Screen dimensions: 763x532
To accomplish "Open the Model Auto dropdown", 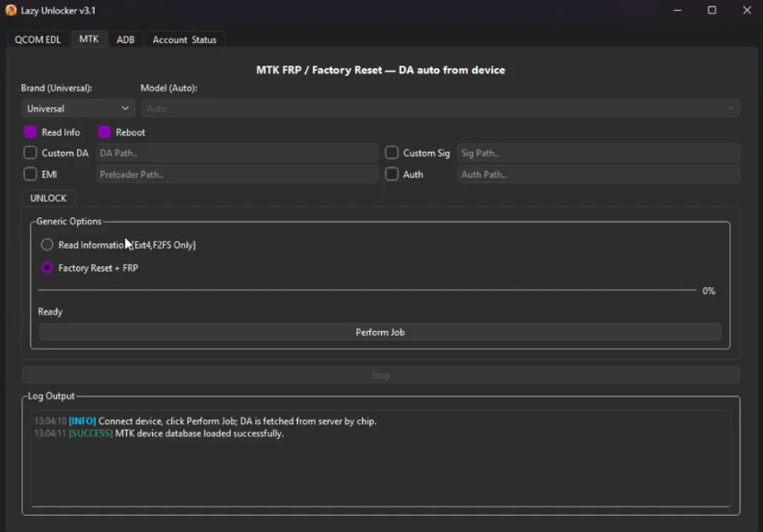I will [440, 108].
